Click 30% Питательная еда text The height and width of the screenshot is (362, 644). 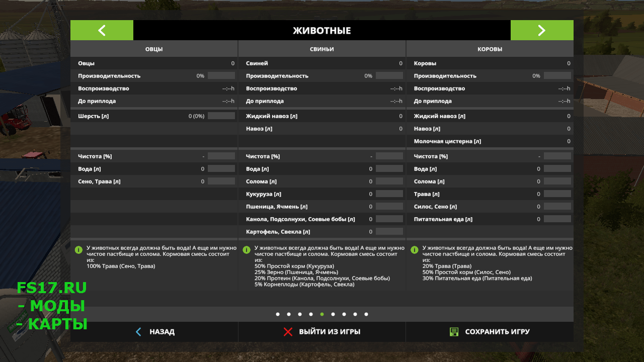point(477,278)
